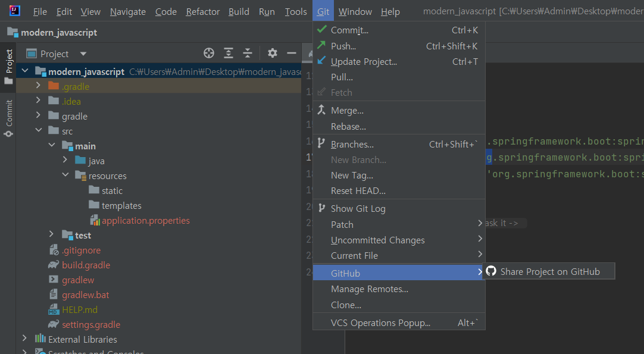Click Share Project on GitHub
Viewport: 644px width, 354px height.
[x=549, y=272]
